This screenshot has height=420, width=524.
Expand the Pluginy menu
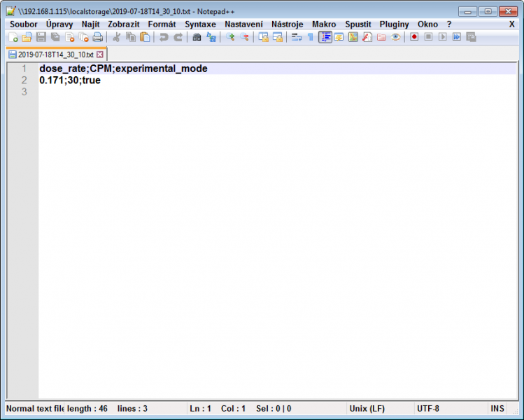coord(394,24)
